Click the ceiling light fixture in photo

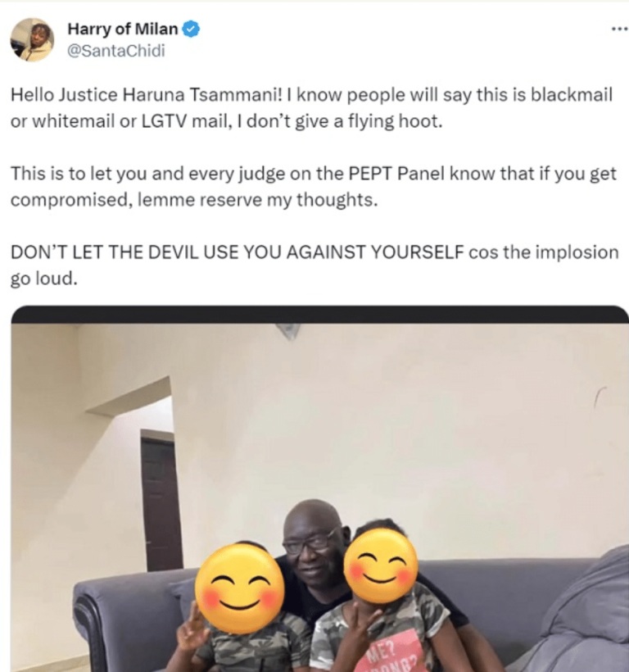pyautogui.click(x=288, y=330)
